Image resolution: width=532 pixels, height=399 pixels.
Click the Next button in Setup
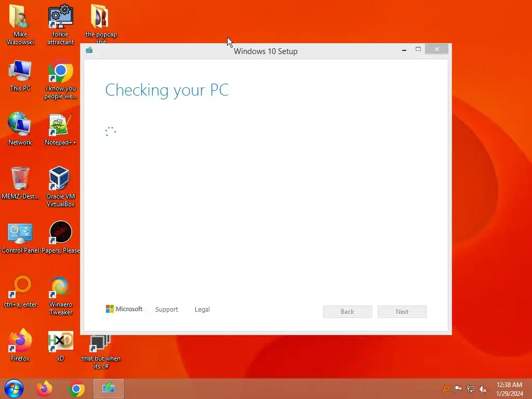point(402,312)
